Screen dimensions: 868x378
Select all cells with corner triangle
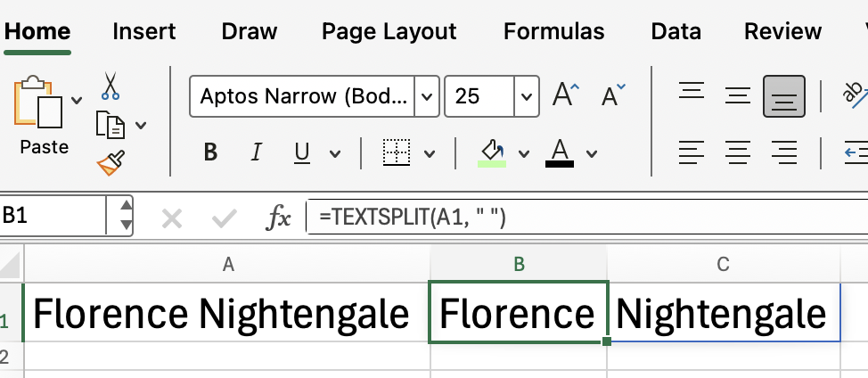click(11, 264)
